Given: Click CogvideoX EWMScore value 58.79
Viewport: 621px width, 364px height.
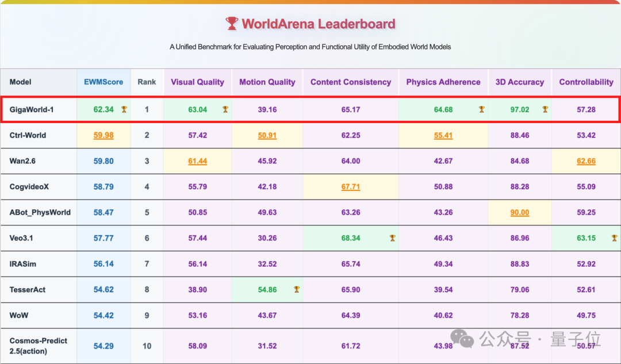Looking at the screenshot, I should click(x=103, y=187).
